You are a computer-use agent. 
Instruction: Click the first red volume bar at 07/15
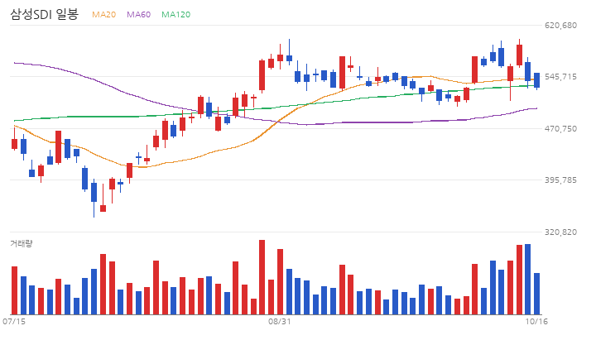[x=14, y=290]
